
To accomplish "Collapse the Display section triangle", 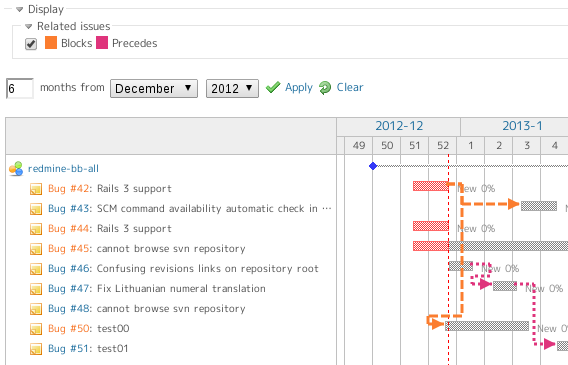I will pyautogui.click(x=20, y=9).
